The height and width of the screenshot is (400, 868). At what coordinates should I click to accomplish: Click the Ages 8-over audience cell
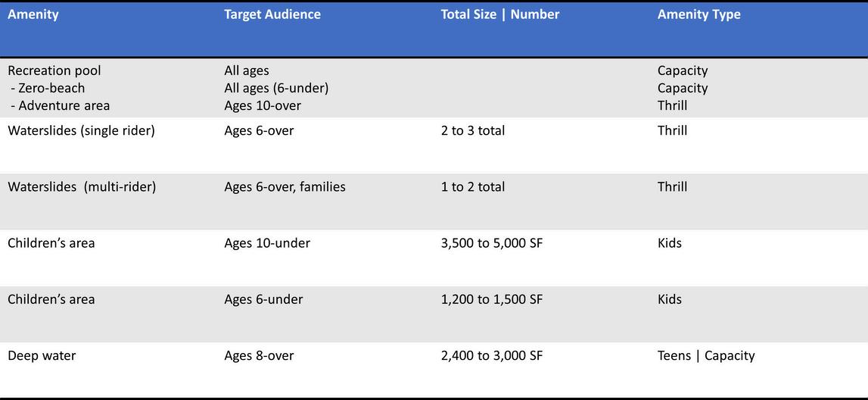(259, 355)
